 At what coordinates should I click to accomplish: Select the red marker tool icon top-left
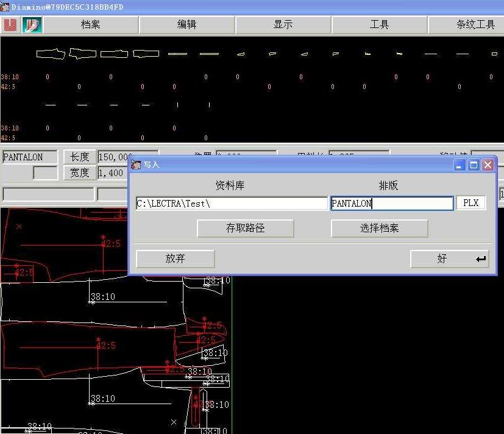pyautogui.click(x=10, y=24)
